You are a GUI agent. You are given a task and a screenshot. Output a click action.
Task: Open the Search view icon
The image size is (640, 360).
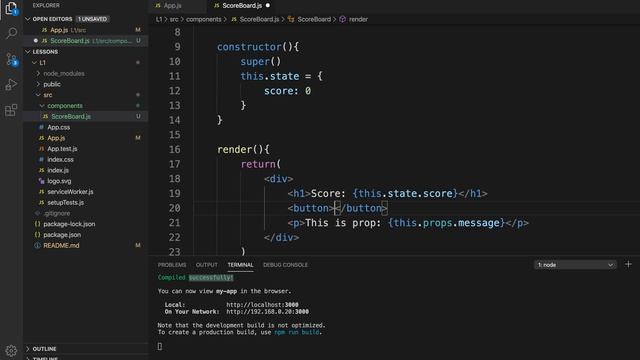11,33
